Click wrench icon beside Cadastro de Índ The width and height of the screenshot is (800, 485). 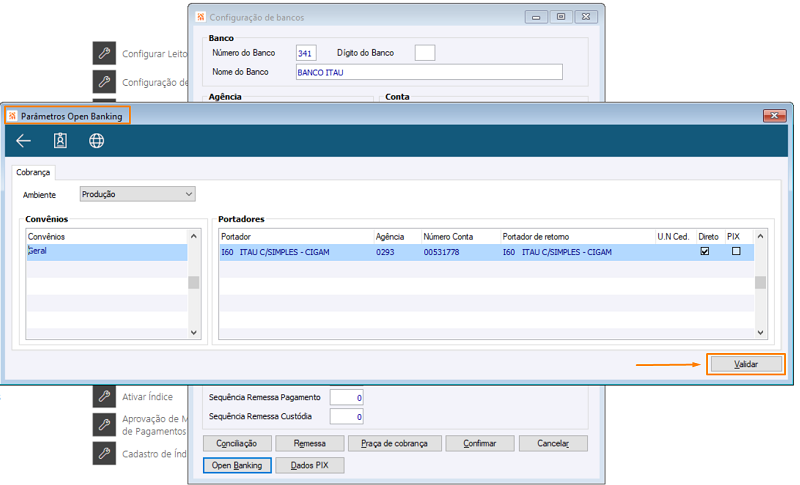click(x=104, y=453)
